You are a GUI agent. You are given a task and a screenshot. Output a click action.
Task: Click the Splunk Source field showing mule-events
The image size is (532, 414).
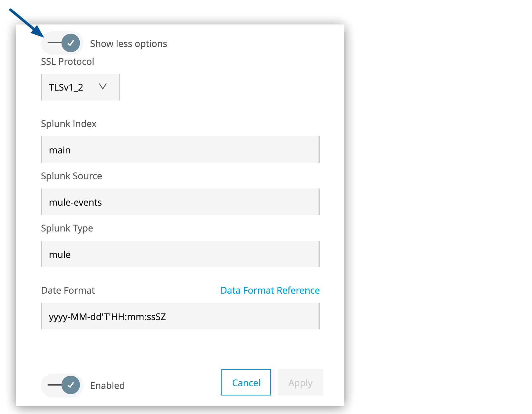tap(180, 202)
